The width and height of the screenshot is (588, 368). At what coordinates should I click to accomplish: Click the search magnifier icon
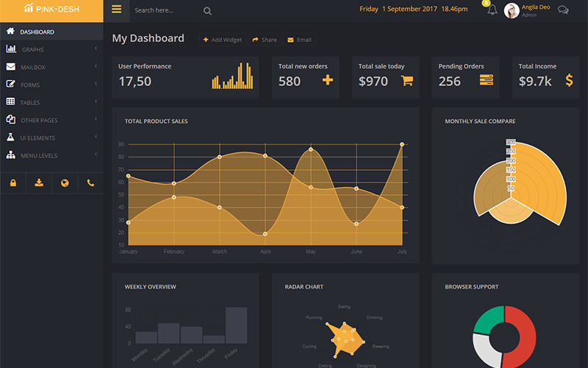coord(207,11)
